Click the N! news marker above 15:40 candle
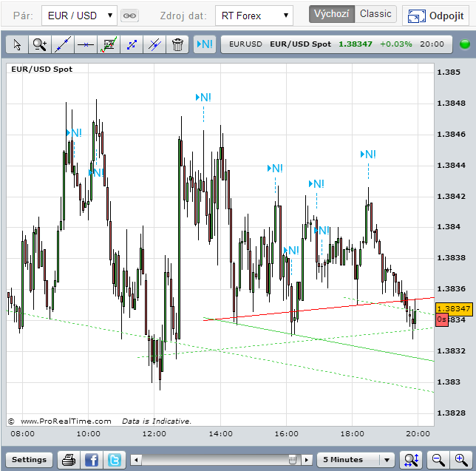Viewport: 476px width, 471px height. coord(275,169)
